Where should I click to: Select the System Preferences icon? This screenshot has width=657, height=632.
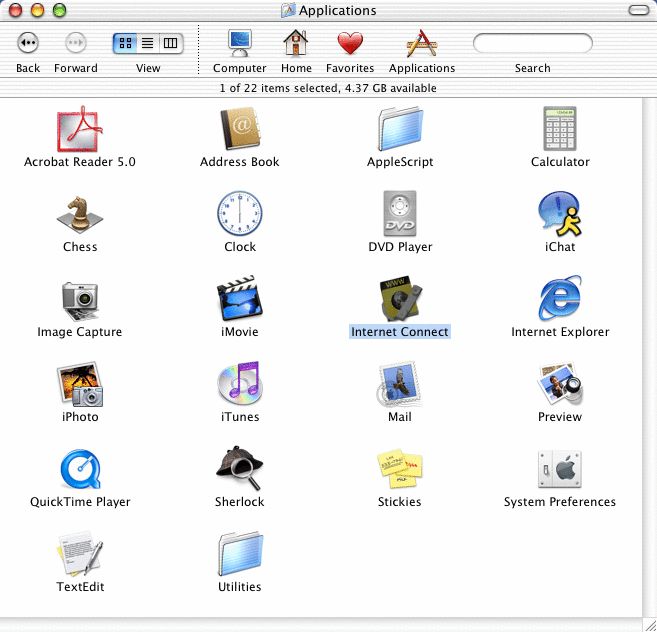[560, 469]
